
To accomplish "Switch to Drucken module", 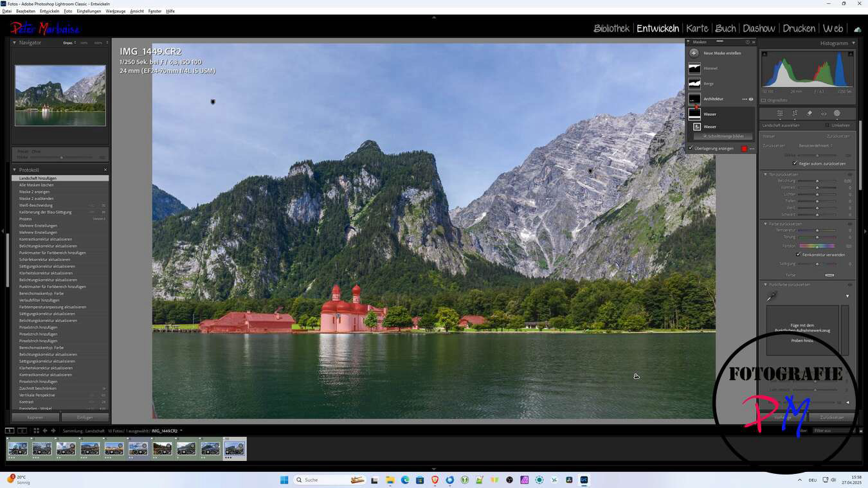I will [799, 28].
